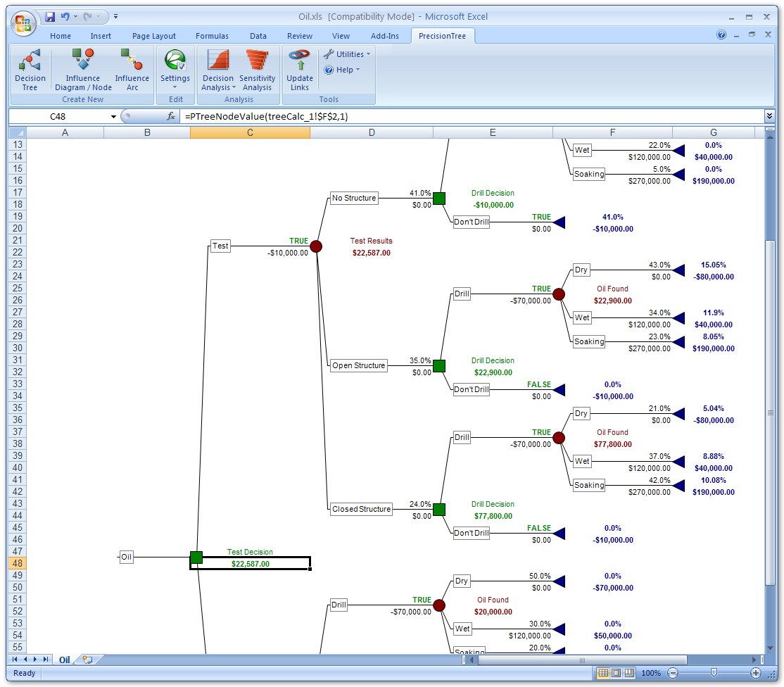Switch to Normal view in status bar
784x687 pixels.
point(604,673)
